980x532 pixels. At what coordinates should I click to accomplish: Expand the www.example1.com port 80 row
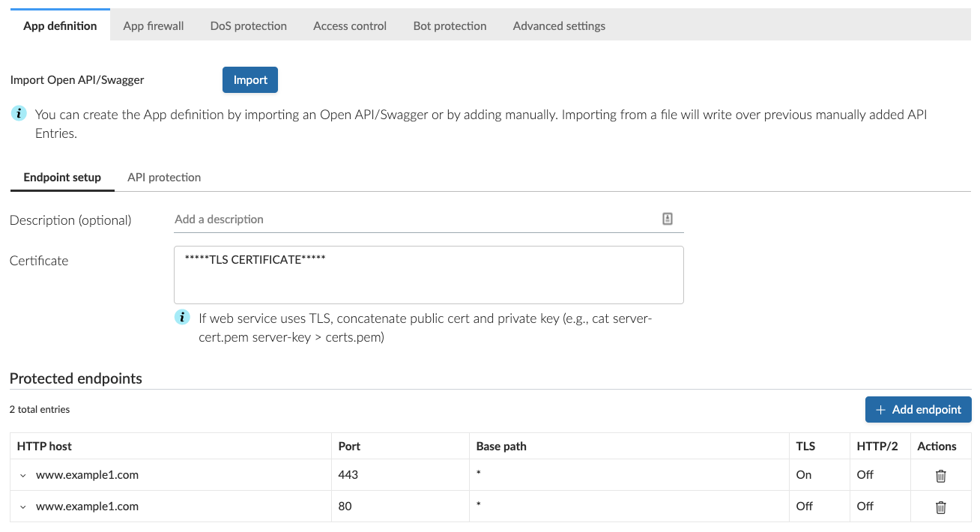pyautogui.click(x=22, y=507)
